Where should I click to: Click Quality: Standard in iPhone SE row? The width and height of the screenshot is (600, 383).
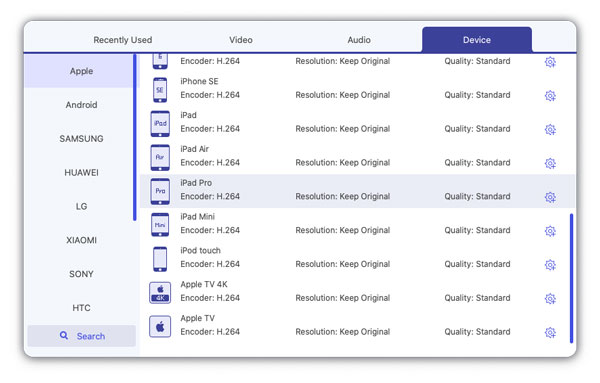[x=477, y=95]
